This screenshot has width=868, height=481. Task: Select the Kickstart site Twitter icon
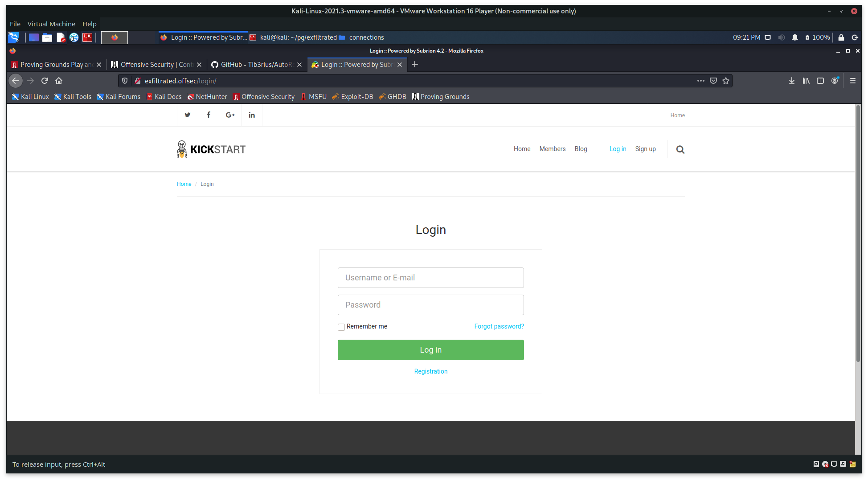tap(187, 115)
